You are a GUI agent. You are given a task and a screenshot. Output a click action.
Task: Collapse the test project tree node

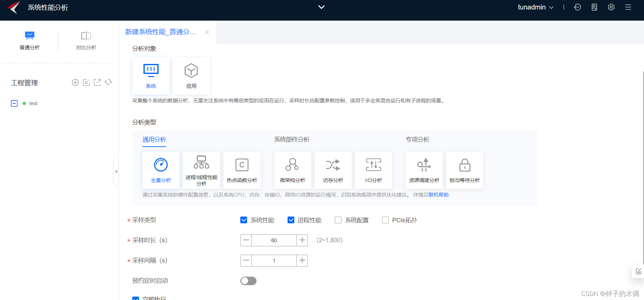14,103
